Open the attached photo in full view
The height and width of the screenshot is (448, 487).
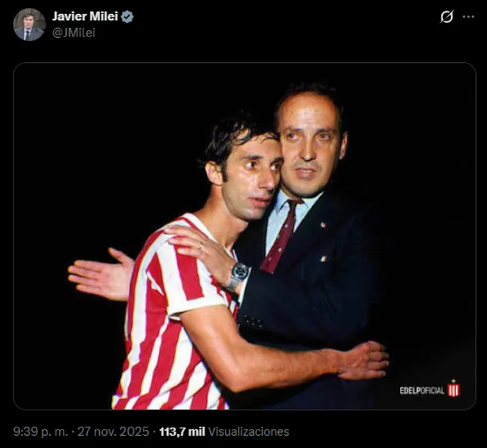(245, 236)
